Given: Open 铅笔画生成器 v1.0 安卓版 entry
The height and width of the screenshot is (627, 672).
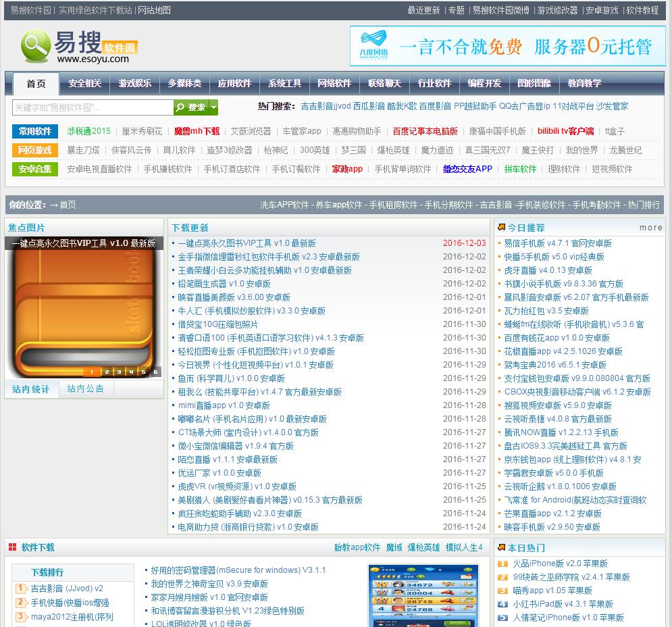Looking at the screenshot, I should pos(224,284).
